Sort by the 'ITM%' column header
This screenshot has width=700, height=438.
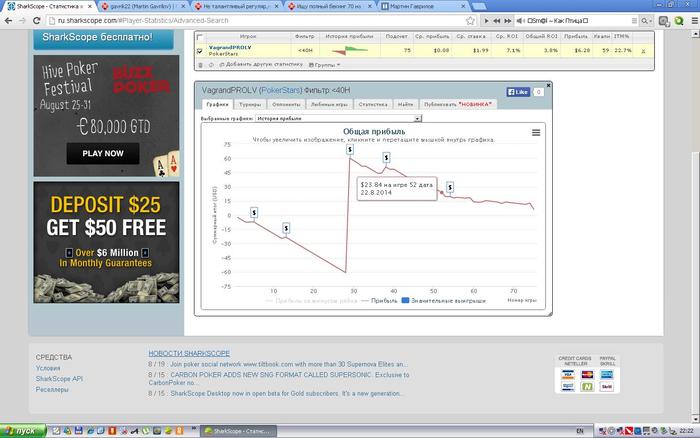click(x=621, y=36)
